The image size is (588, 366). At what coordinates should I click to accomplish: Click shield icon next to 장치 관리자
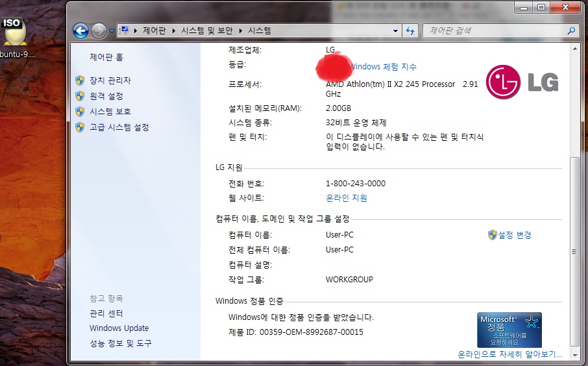[x=80, y=80]
